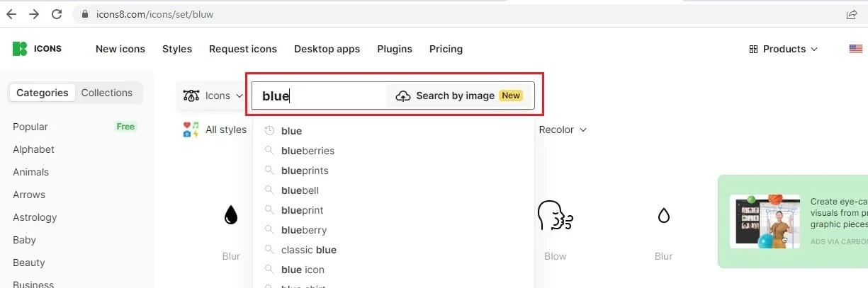Go back using browser back arrow
The width and height of the screenshot is (868, 288).
tap(11, 14)
